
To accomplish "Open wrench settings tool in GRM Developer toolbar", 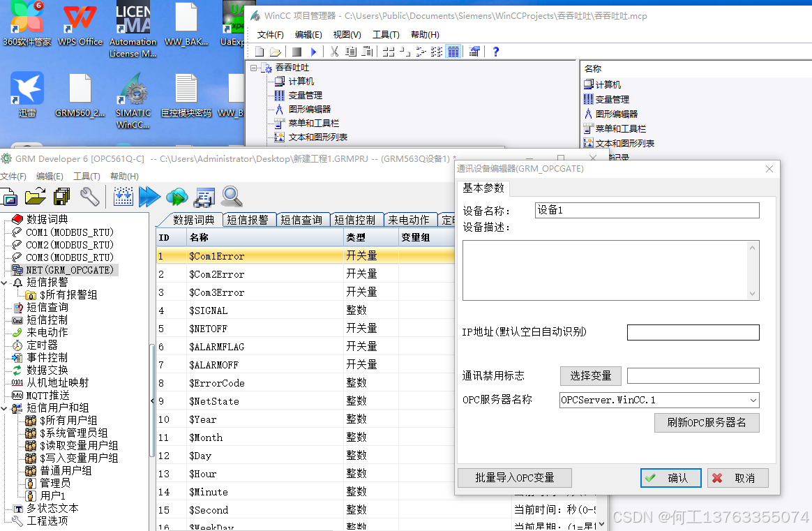I will pyautogui.click(x=89, y=197).
